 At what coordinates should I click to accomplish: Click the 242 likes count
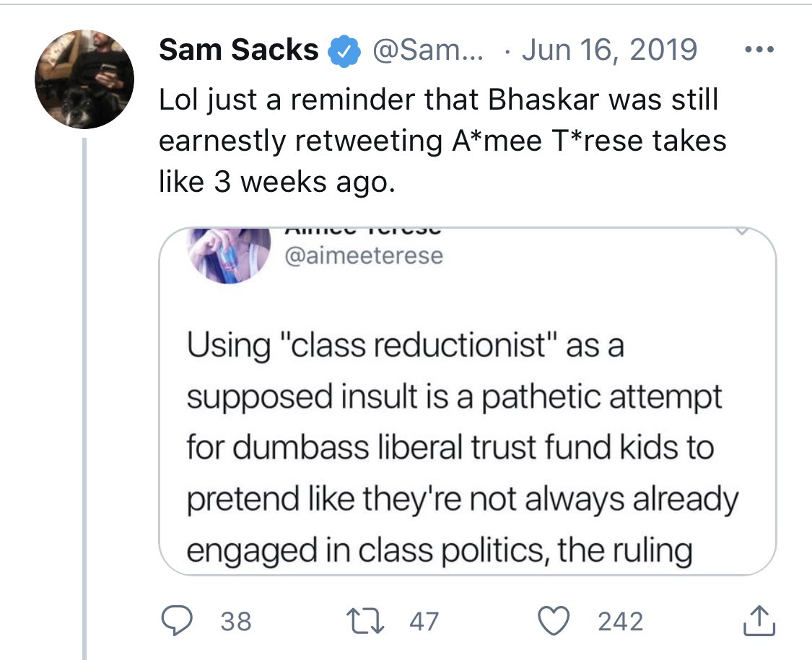click(x=621, y=621)
